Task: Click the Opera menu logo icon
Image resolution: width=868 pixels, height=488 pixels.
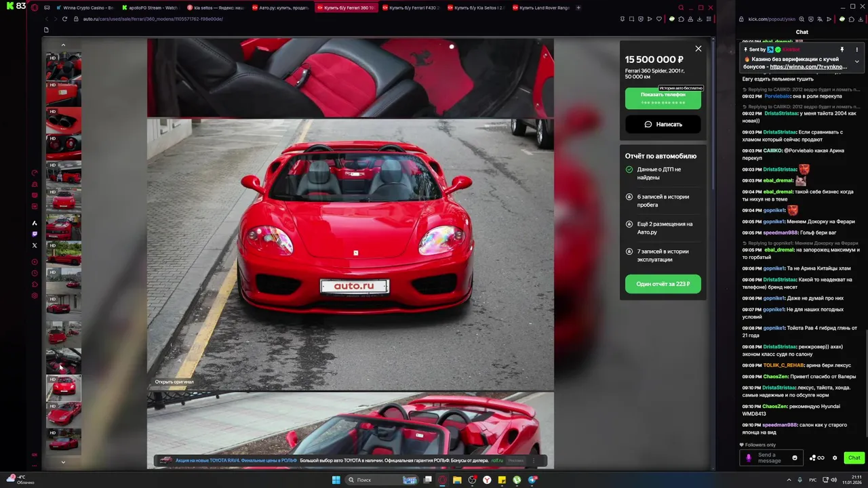Action: tap(35, 7)
